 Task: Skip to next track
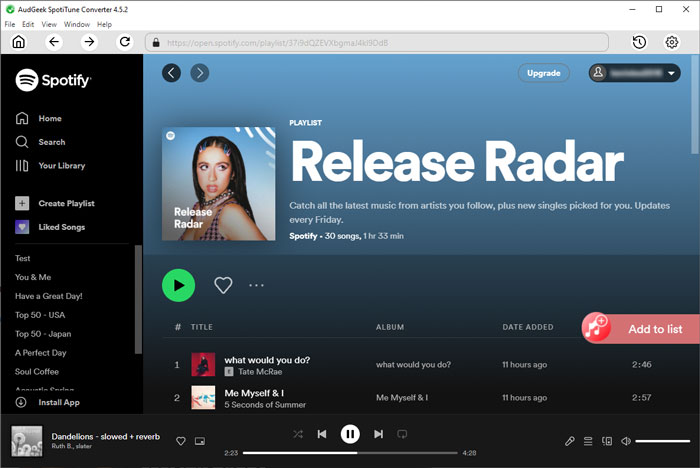379,434
